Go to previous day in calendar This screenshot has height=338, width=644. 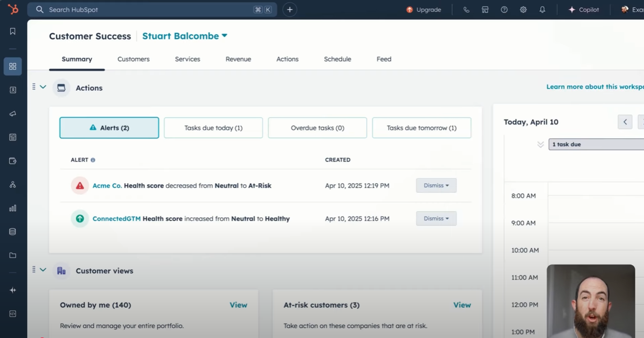click(625, 122)
